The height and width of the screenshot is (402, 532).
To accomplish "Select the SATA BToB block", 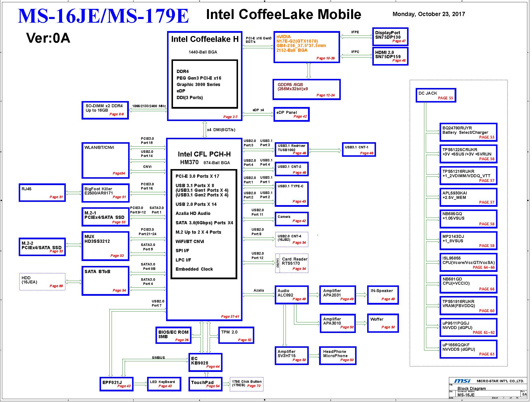I will click(x=105, y=281).
